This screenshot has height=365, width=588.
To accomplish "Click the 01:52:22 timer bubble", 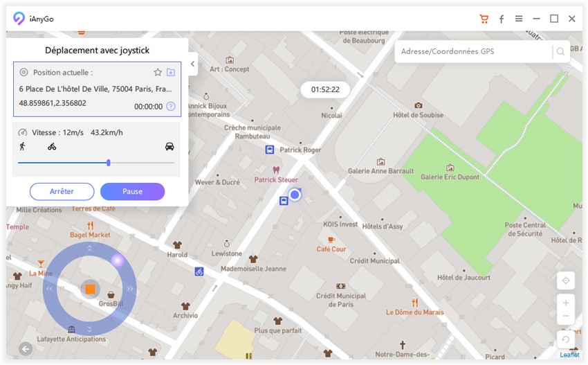I will click(x=325, y=90).
